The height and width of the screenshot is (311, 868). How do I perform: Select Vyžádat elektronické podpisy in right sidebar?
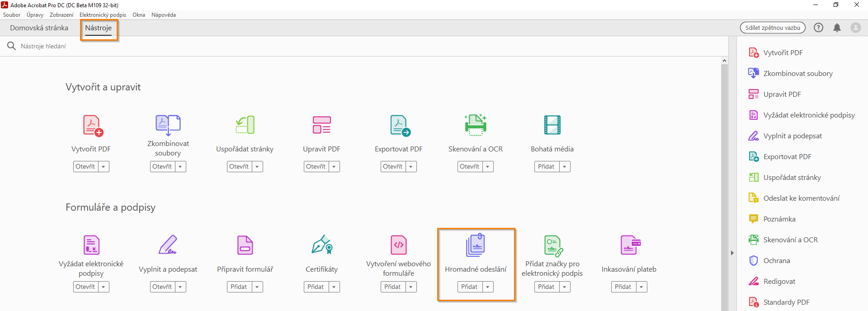[802, 115]
